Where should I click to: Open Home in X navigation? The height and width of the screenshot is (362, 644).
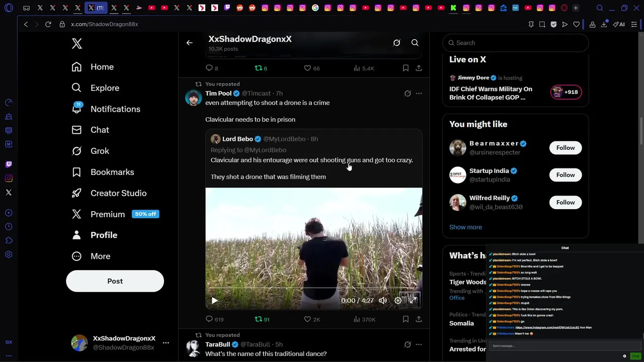tap(93, 67)
